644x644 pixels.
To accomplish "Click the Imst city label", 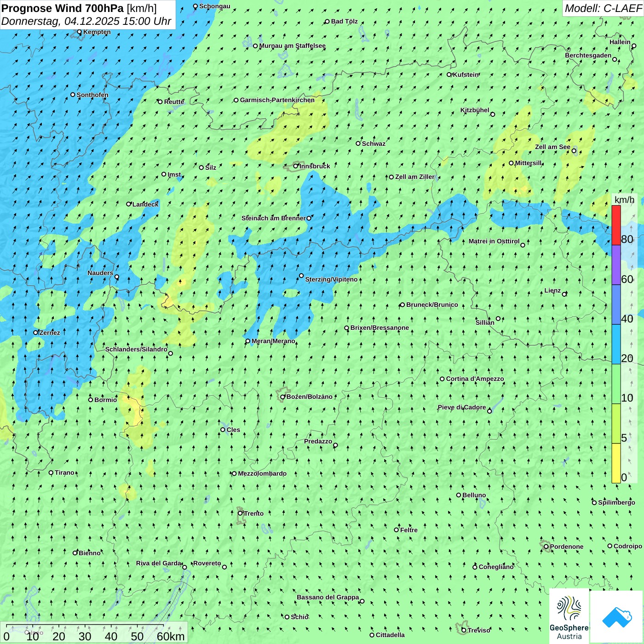I will [174, 174].
